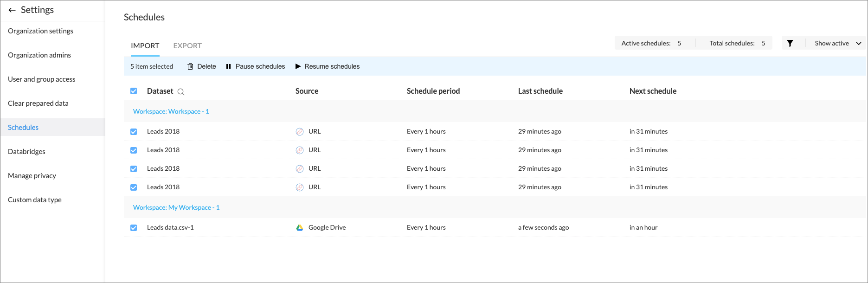
Task: Click the Resume schedules play icon
Action: pos(298,66)
